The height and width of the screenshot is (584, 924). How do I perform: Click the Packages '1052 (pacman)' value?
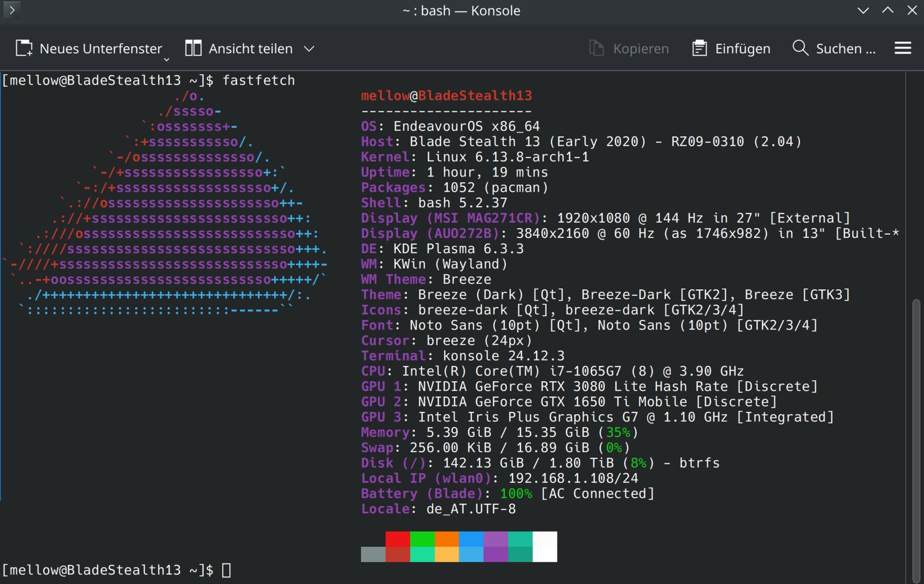496,188
